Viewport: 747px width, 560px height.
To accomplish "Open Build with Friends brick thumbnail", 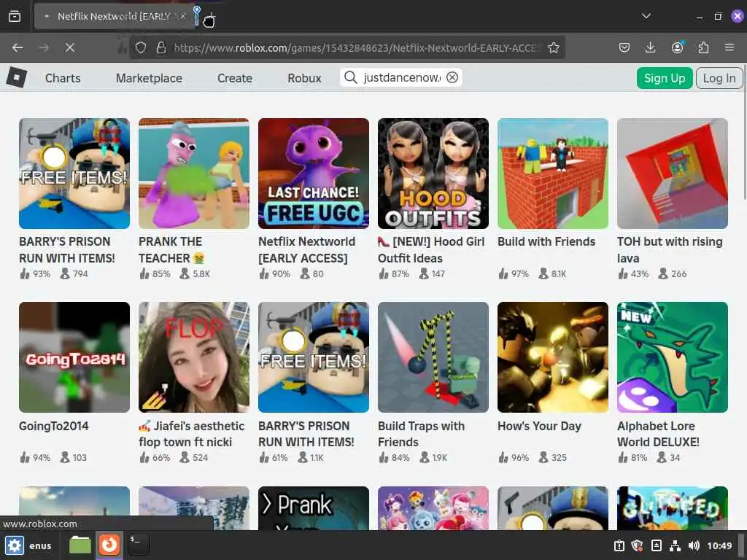I will click(553, 174).
